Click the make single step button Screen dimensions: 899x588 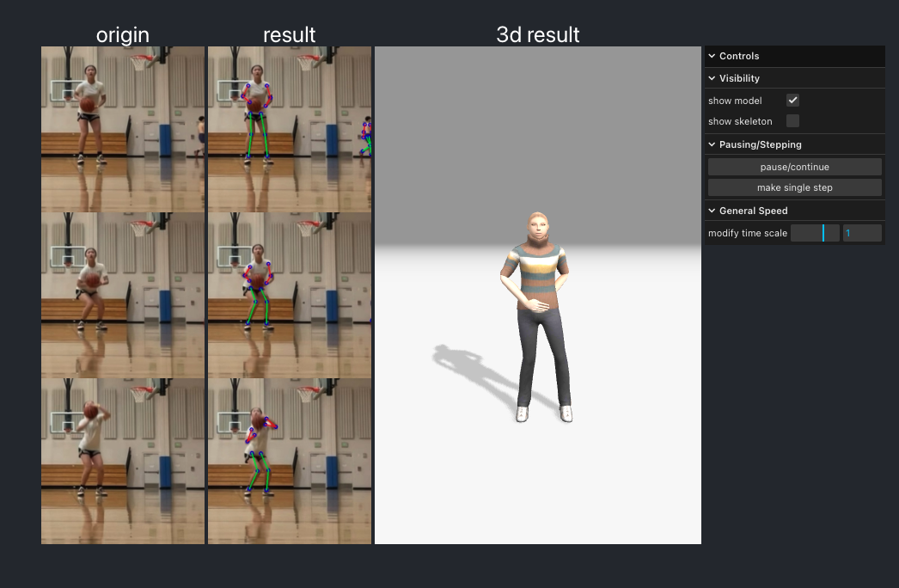point(794,187)
